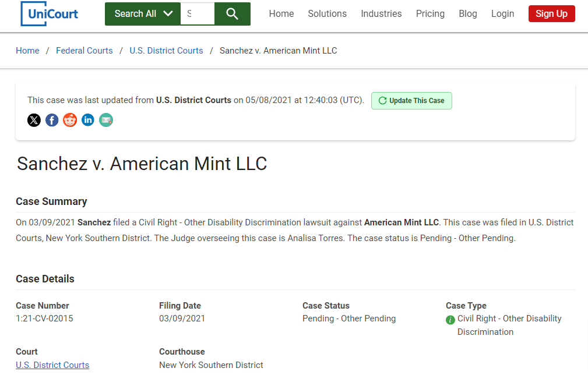Click New York Southern District courthouse text
The image size is (588, 382).
coord(211,365)
